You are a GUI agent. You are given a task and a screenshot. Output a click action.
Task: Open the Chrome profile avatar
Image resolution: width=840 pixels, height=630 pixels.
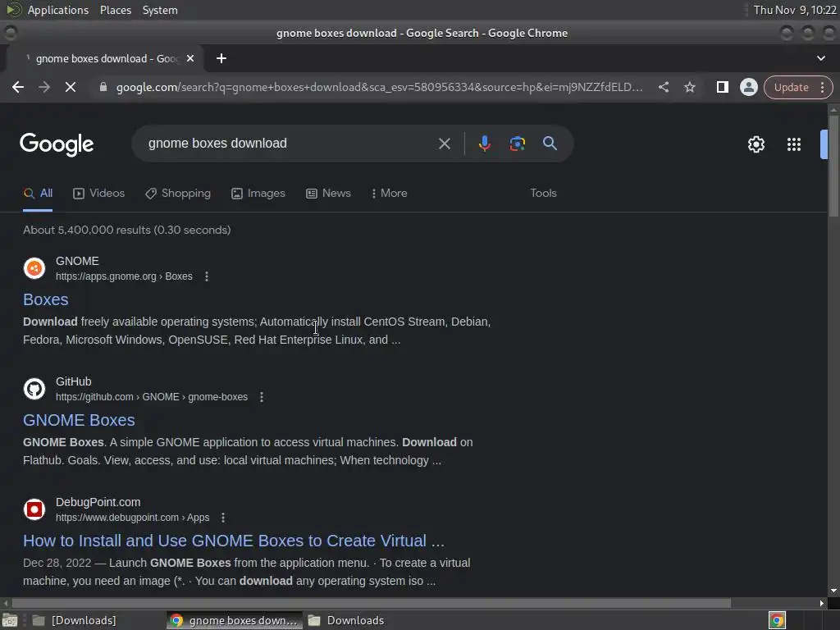pyautogui.click(x=748, y=87)
